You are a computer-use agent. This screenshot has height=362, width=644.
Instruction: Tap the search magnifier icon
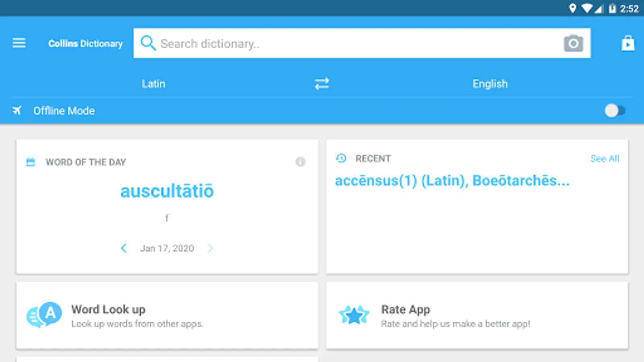tap(148, 43)
